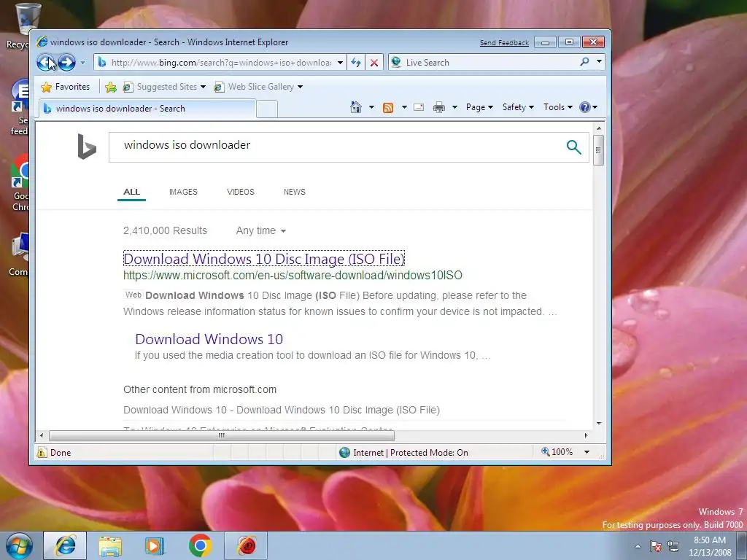Click the Print icon in command bar
The width and height of the screenshot is (747, 560).
(x=439, y=107)
